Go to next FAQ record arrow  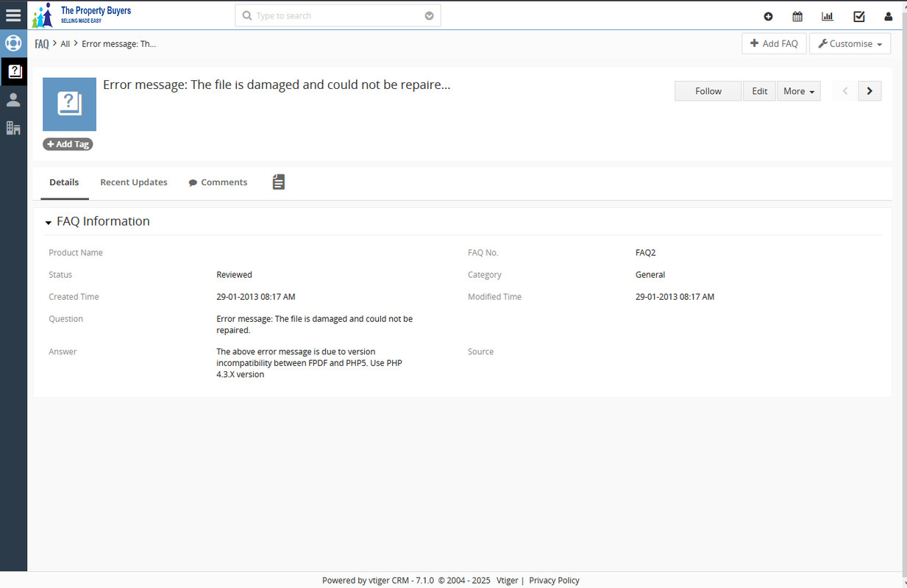[869, 91]
